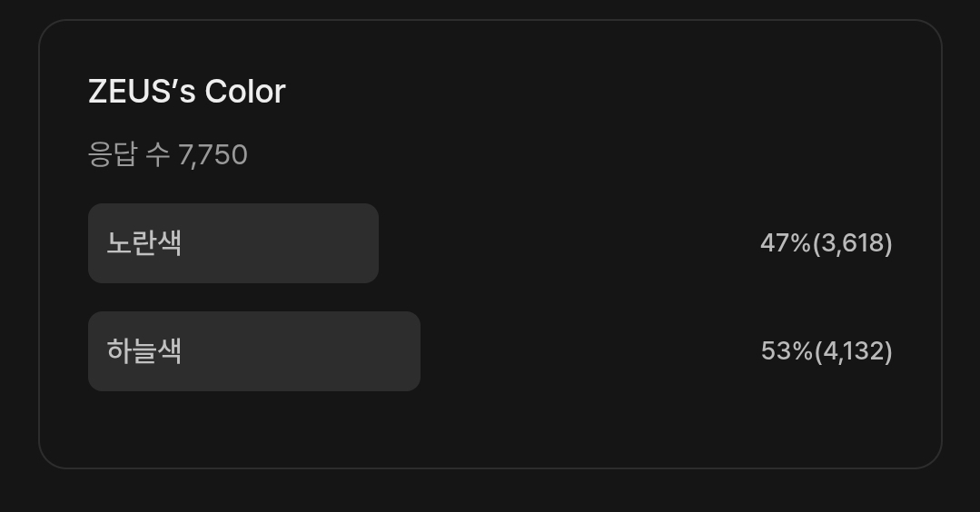The image size is (980, 512).
Task: Click the ZEUS's Color poll title
Action: [186, 92]
